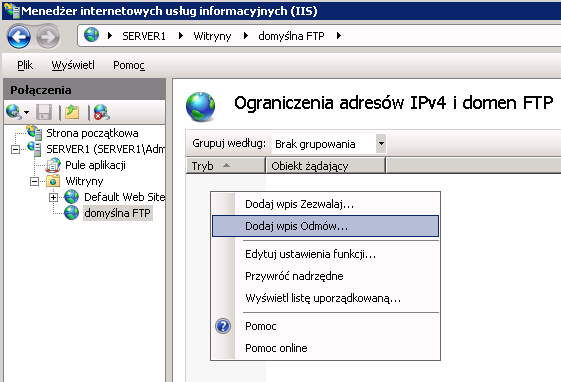Image resolution: width=561 pixels, height=382 pixels.
Task: Click the Witryny breadcrumb in address bar
Action: pos(212,36)
